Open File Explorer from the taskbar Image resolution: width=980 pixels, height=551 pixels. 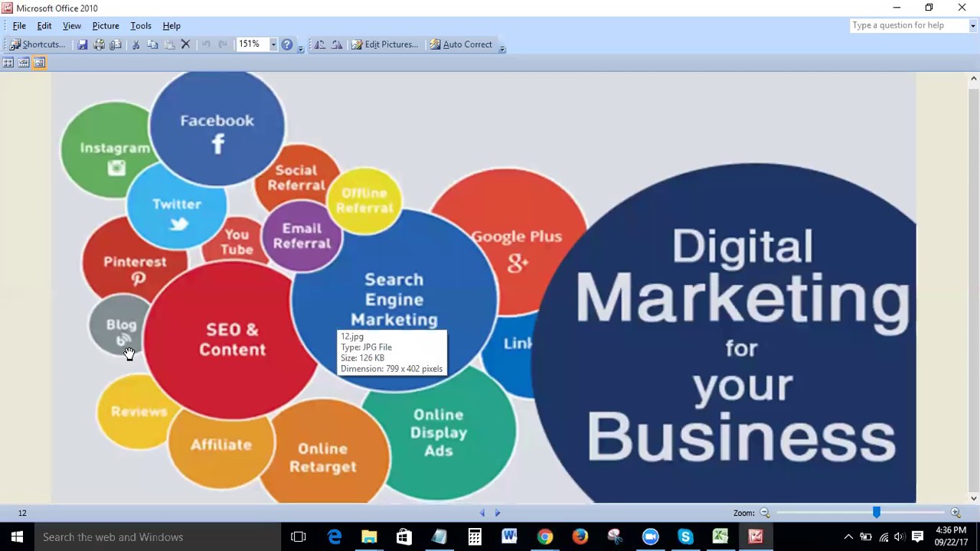pos(369,537)
